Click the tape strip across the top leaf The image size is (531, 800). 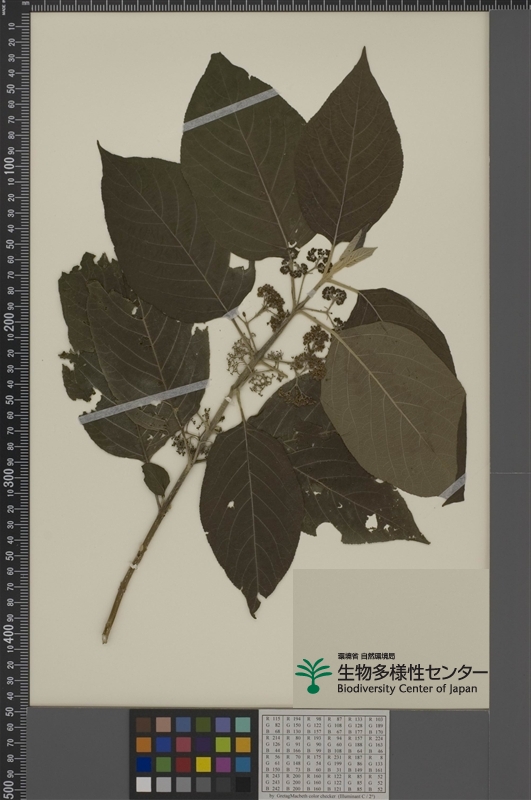click(231, 110)
